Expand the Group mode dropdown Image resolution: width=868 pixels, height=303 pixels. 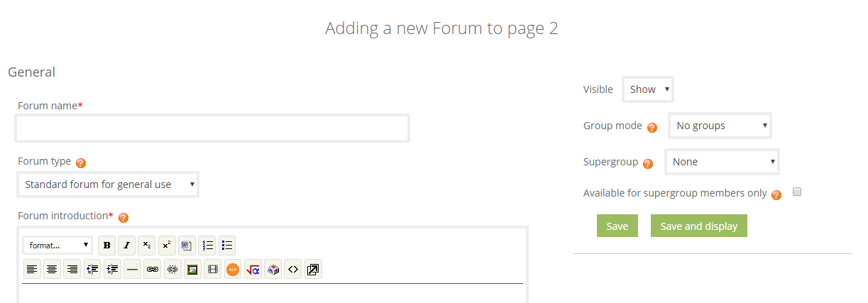pos(720,126)
